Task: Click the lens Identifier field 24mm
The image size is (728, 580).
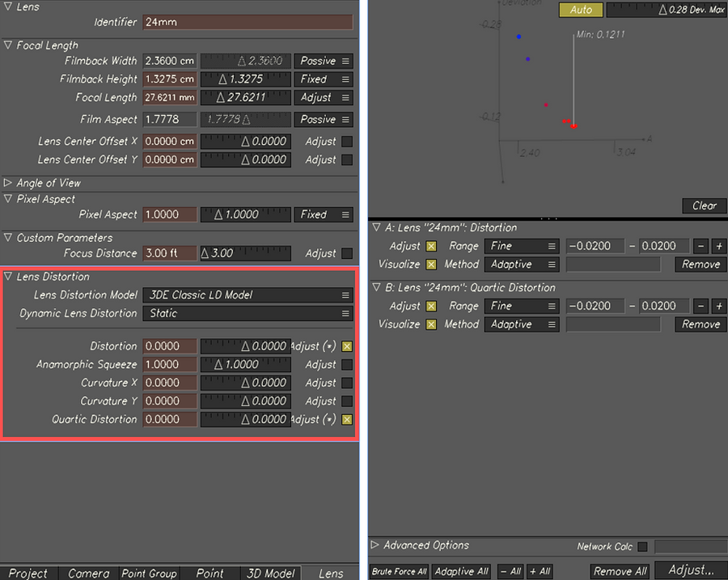Action: (248, 22)
